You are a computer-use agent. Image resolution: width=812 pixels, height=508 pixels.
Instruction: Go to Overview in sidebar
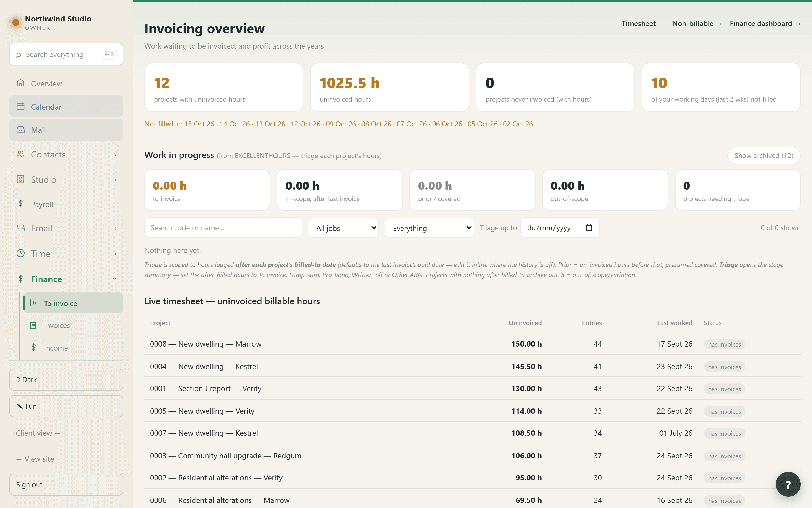tap(66, 83)
